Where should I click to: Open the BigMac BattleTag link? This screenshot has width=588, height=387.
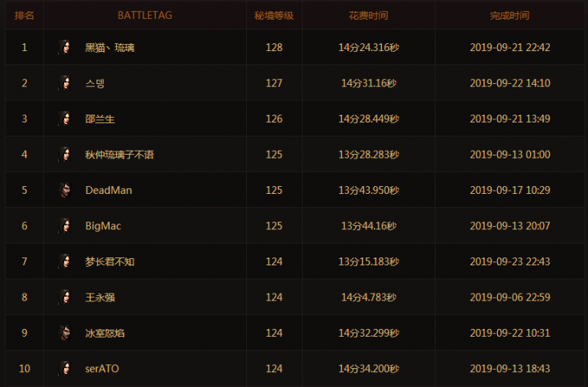[103, 226]
